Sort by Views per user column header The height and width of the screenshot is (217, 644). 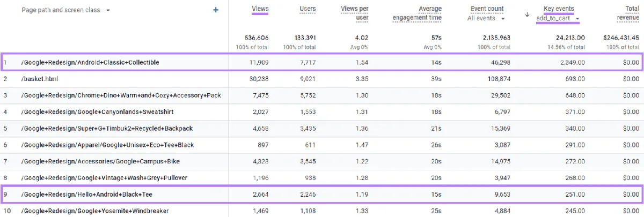[354, 13]
